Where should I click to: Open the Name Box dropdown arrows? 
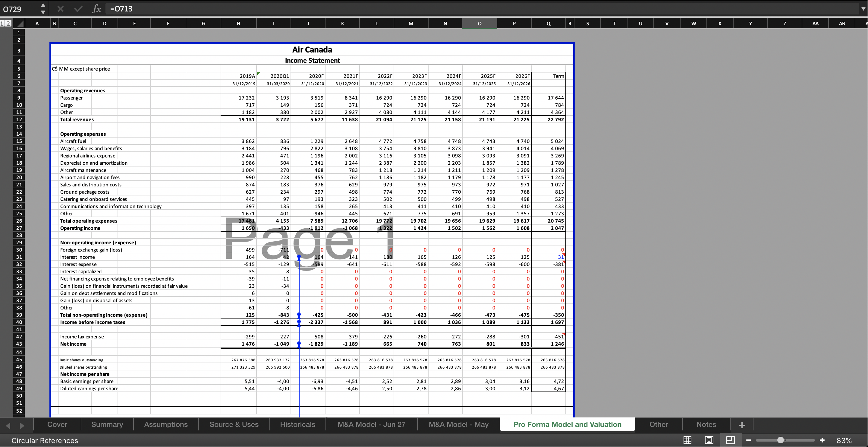(43, 9)
